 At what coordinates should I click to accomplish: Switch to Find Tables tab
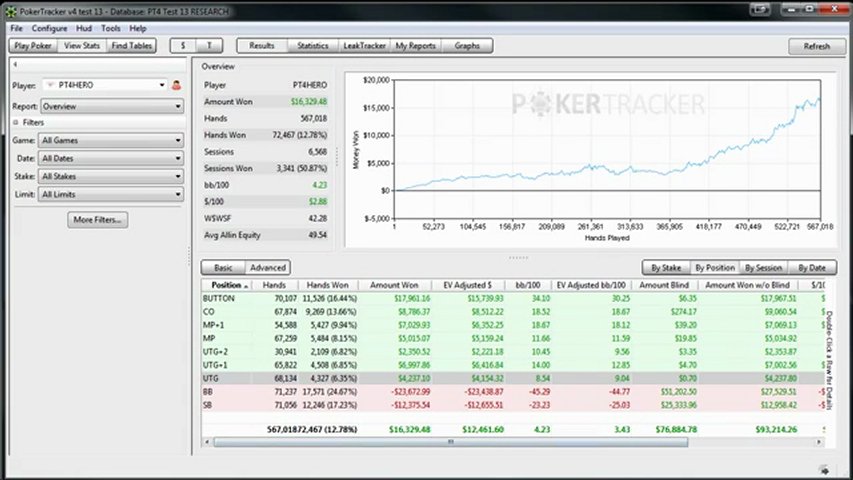(132, 46)
